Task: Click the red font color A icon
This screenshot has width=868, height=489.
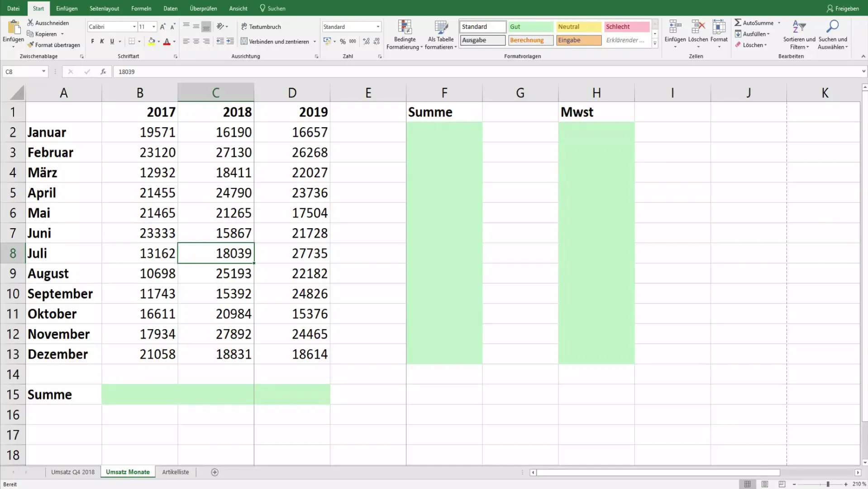Action: [x=167, y=41]
